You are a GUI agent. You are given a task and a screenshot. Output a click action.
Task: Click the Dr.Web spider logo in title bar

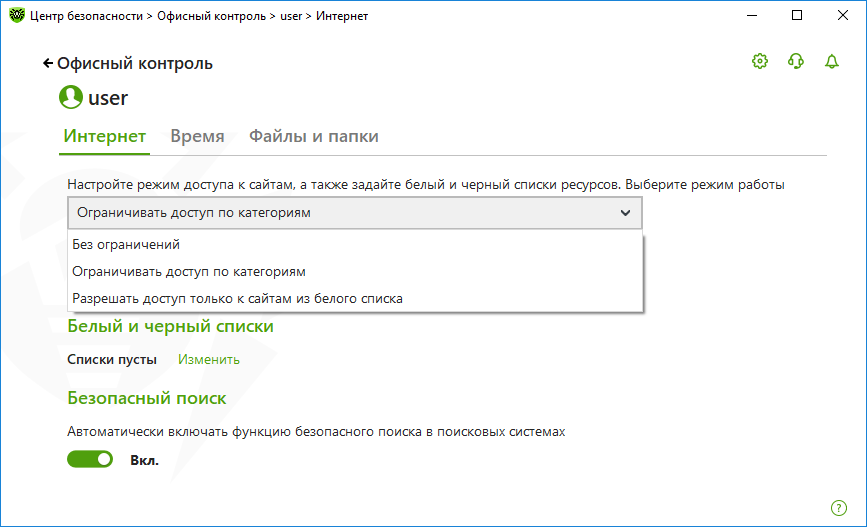tap(17, 15)
